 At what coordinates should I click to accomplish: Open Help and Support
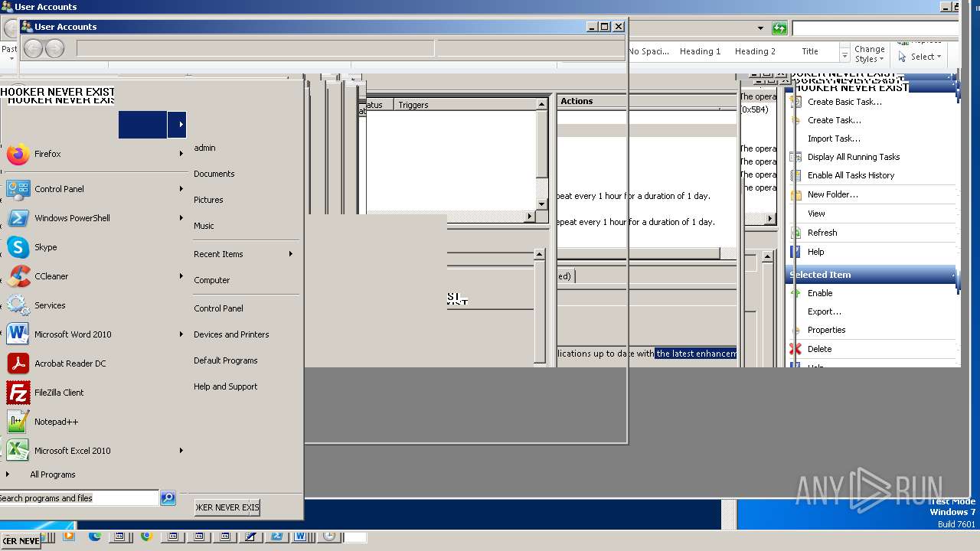coord(226,386)
